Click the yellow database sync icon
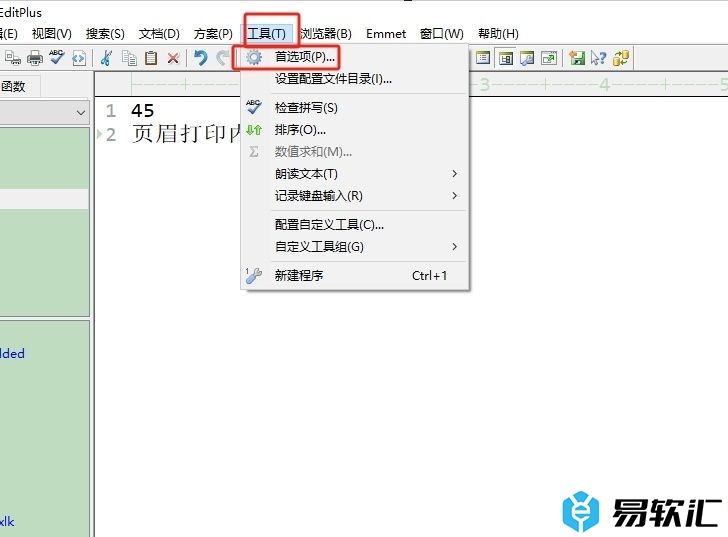 pyautogui.click(x=621, y=58)
